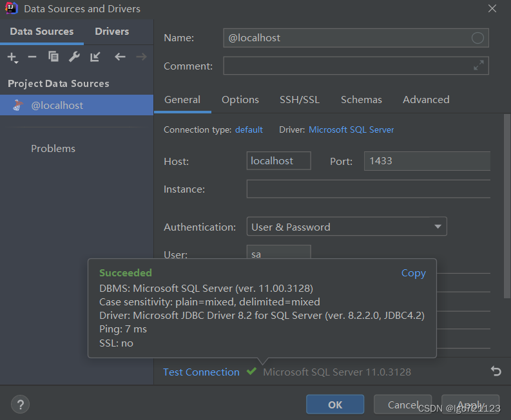Image resolution: width=511 pixels, height=420 pixels.
Task: Change driver via Microsoft SQL Server link
Action: pos(351,129)
